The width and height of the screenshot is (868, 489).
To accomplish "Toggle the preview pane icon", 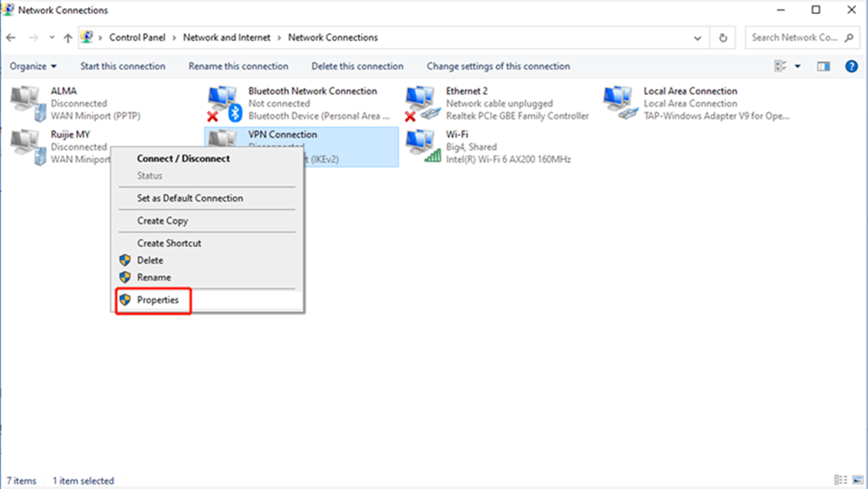I will click(823, 66).
